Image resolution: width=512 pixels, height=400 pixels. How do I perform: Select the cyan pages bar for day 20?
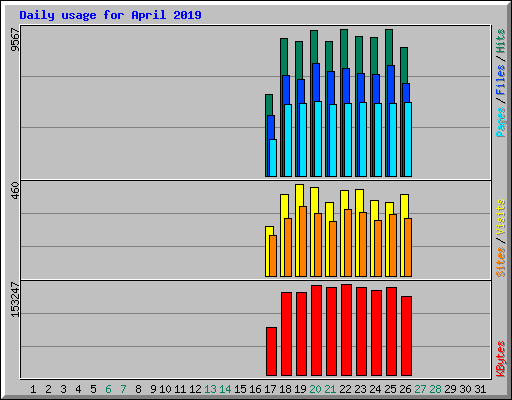(x=318, y=139)
